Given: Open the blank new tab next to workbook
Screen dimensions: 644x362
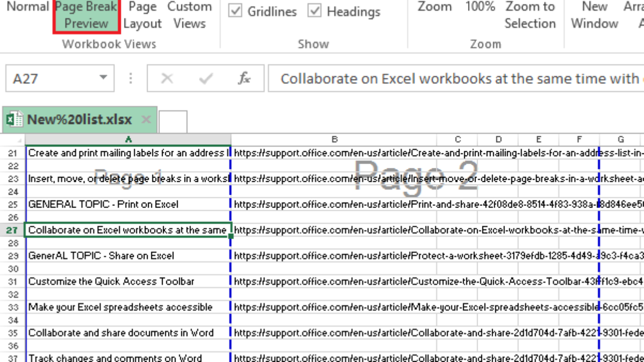Looking at the screenshot, I should (173, 121).
